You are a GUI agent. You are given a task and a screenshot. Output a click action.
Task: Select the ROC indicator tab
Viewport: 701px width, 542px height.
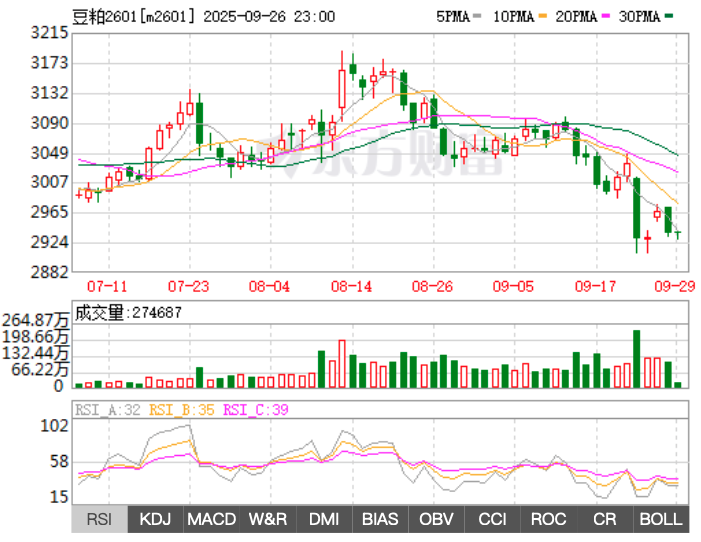tap(549, 519)
